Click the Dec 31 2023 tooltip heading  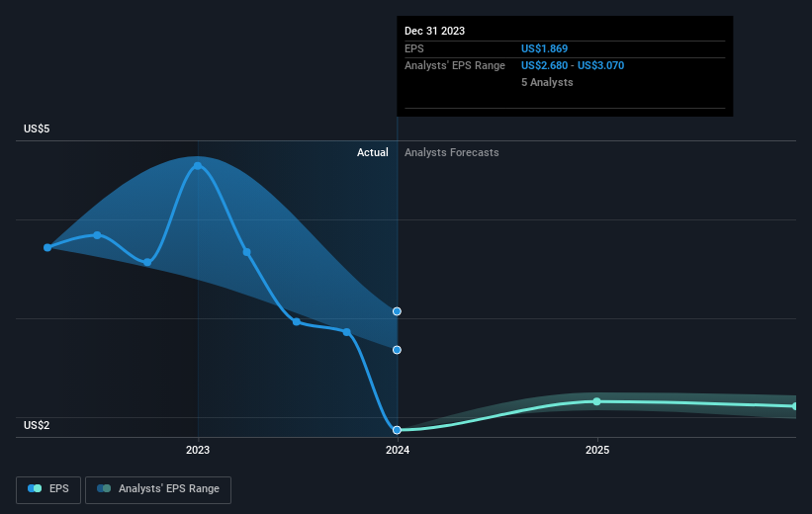(x=434, y=31)
